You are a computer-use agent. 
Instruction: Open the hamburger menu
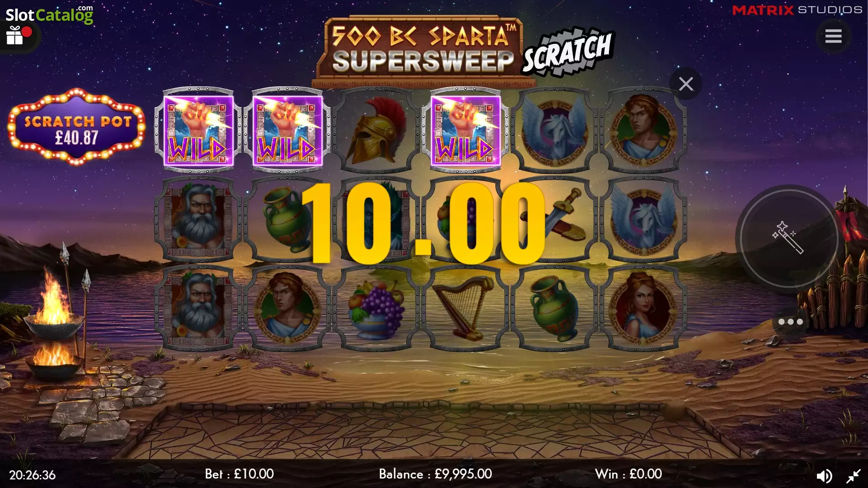833,36
